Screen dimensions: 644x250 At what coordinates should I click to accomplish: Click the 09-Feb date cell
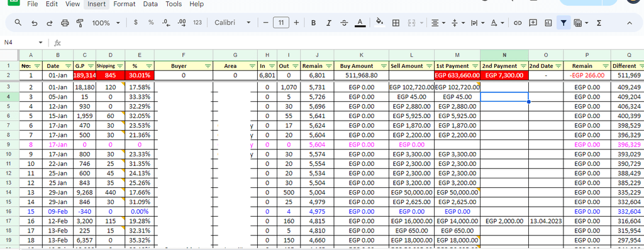point(58,212)
